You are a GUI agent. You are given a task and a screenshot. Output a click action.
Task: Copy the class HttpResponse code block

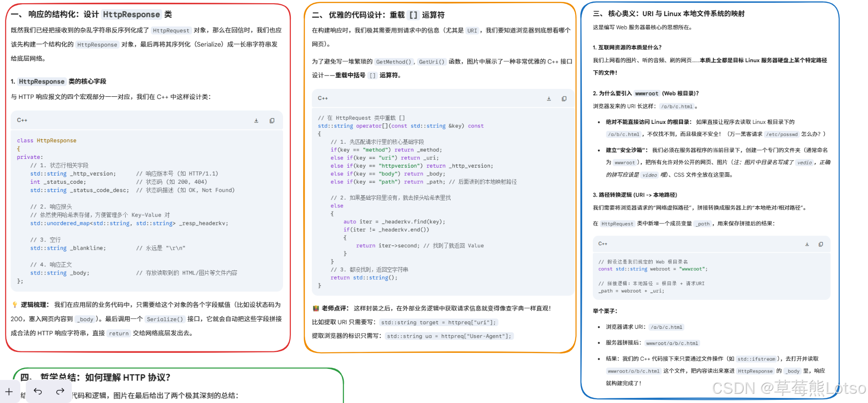click(272, 121)
